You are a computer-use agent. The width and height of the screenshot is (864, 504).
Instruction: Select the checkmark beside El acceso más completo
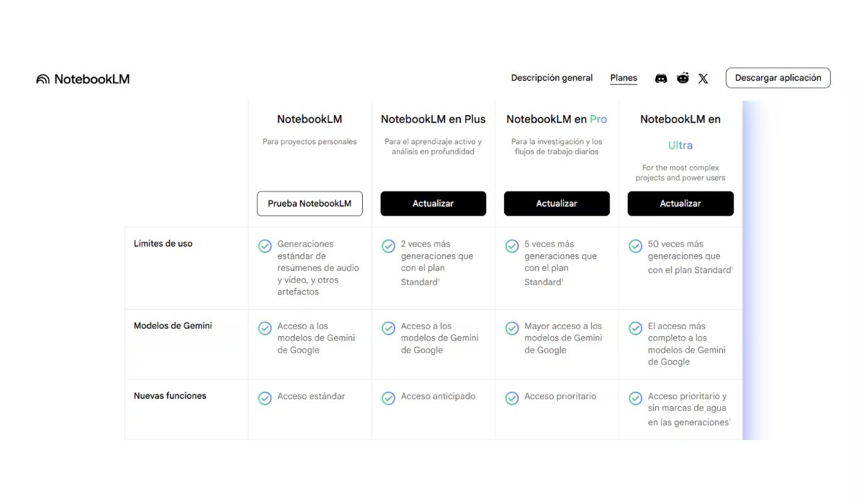tap(636, 328)
